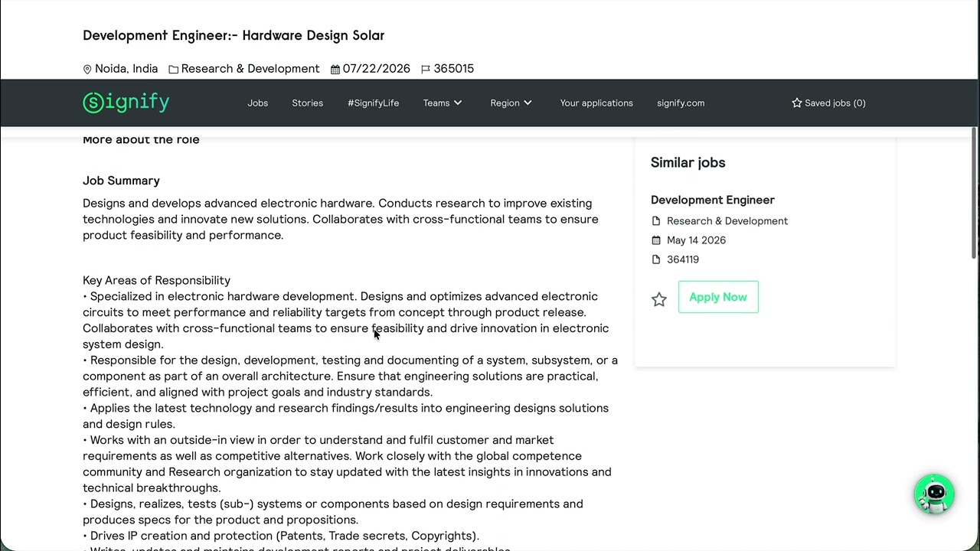The height and width of the screenshot is (551, 980).
Task: Expand the Teams dropdown menu
Action: [x=443, y=103]
